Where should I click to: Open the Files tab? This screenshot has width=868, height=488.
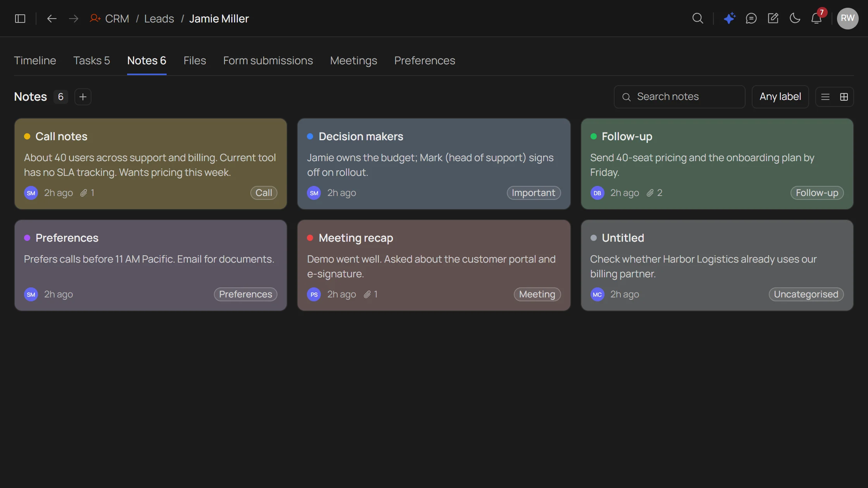[x=195, y=61]
